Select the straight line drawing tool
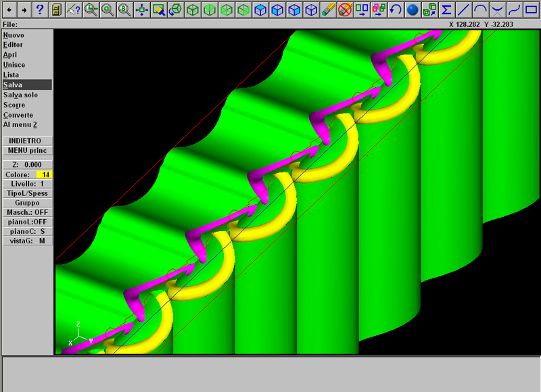541x392 pixels. coord(463,10)
